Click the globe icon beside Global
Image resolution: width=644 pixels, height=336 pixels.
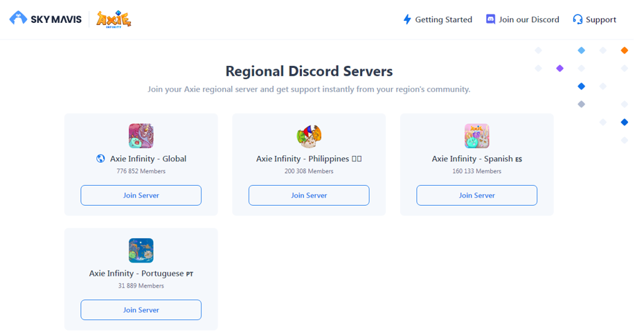[x=100, y=159]
